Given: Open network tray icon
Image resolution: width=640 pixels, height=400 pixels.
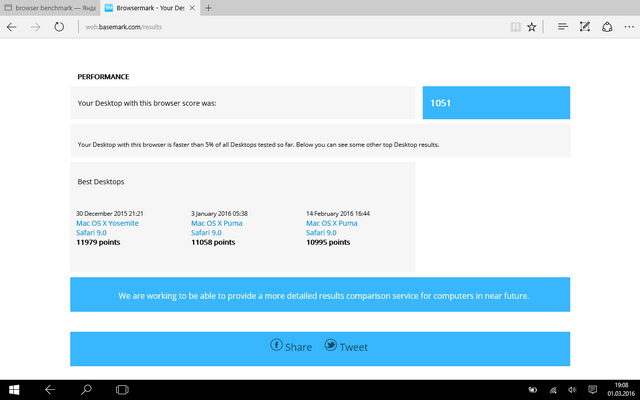Looking at the screenshot, I should pos(553,390).
